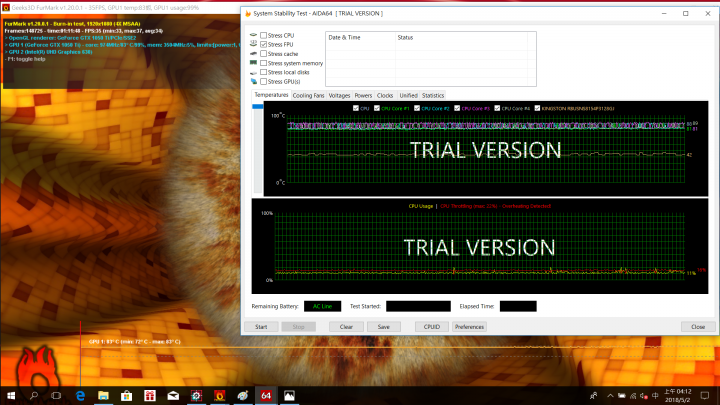Open the Clocks tab
The image size is (720, 405).
click(385, 96)
